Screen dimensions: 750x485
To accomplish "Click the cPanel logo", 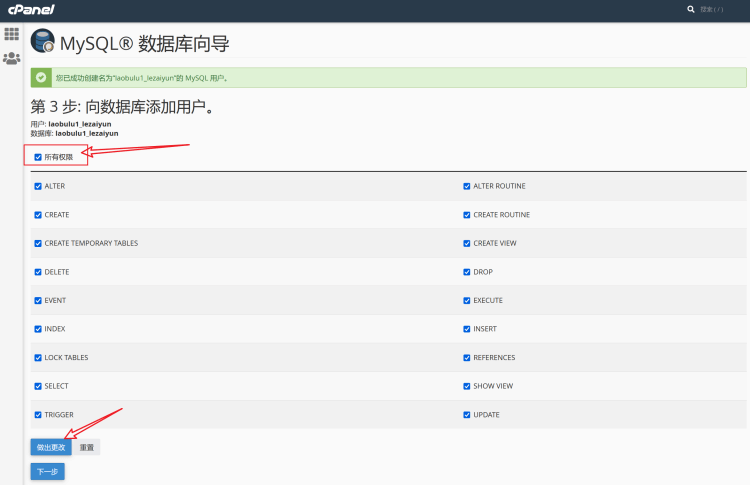I will (x=31, y=9).
